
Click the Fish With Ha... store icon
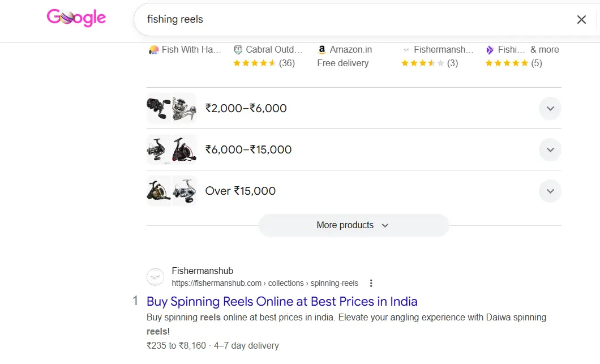coord(153,50)
